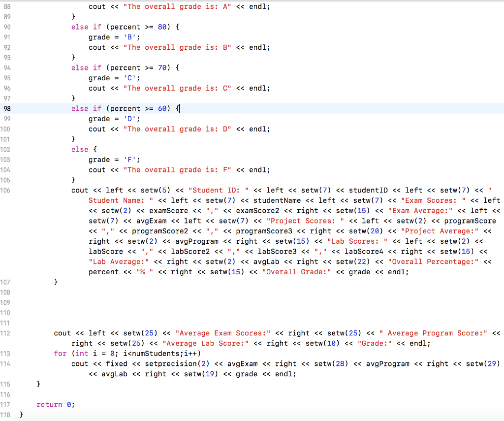The width and height of the screenshot is (504, 421).
Task: Click the studentName variable
Action: 277,201
